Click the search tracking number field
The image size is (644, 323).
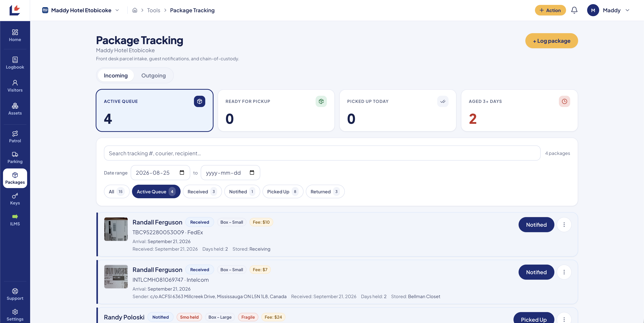click(322, 153)
